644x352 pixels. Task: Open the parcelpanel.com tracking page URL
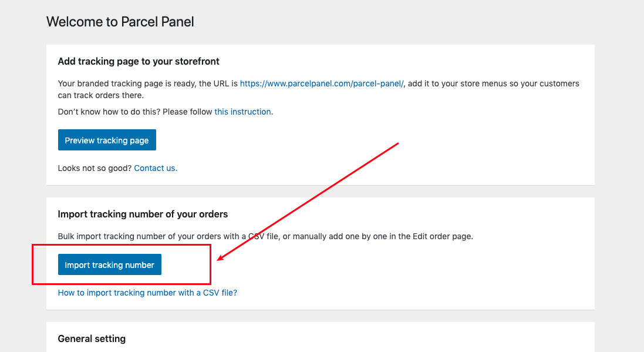pyautogui.click(x=322, y=83)
